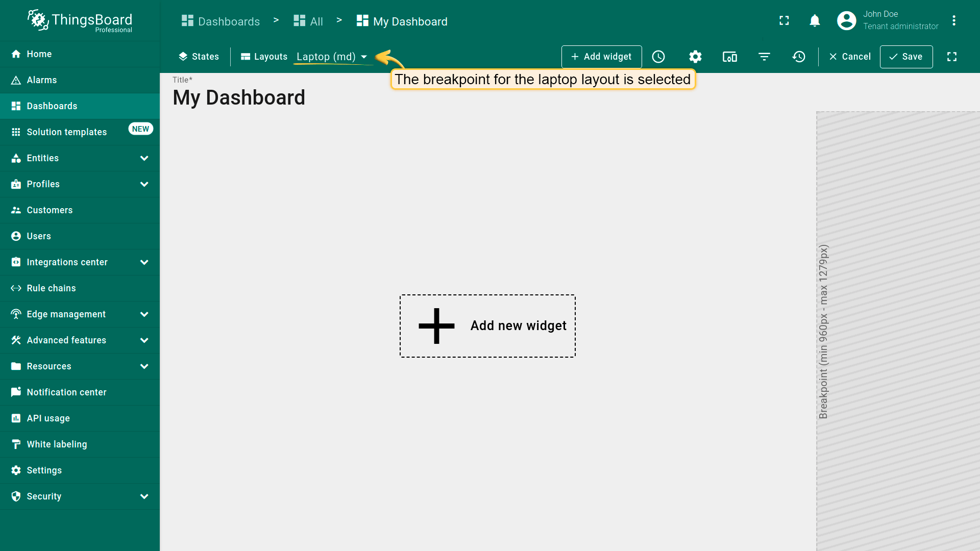Screen dimensions: 980x551
Task: Open the Laptop (md) breakpoint dropdown
Action: pos(332,57)
